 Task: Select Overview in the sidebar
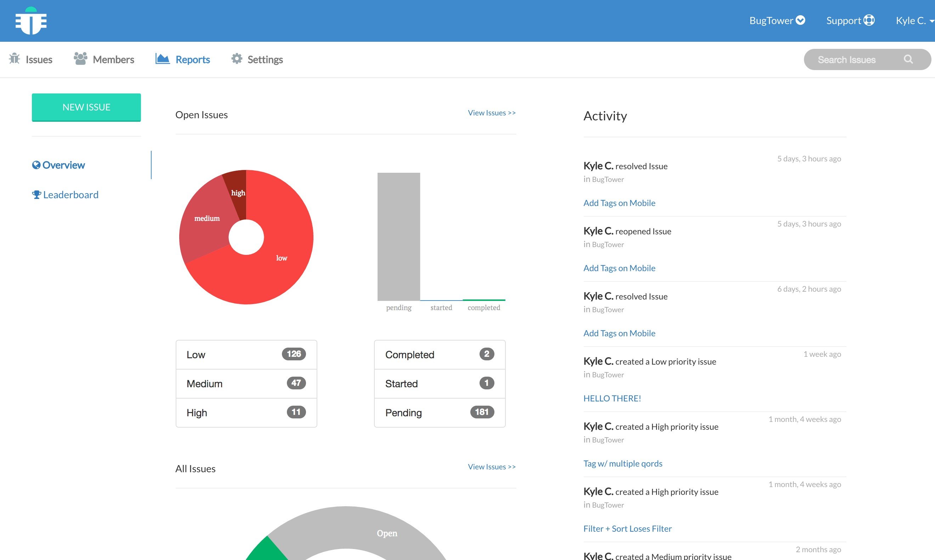pyautogui.click(x=58, y=165)
